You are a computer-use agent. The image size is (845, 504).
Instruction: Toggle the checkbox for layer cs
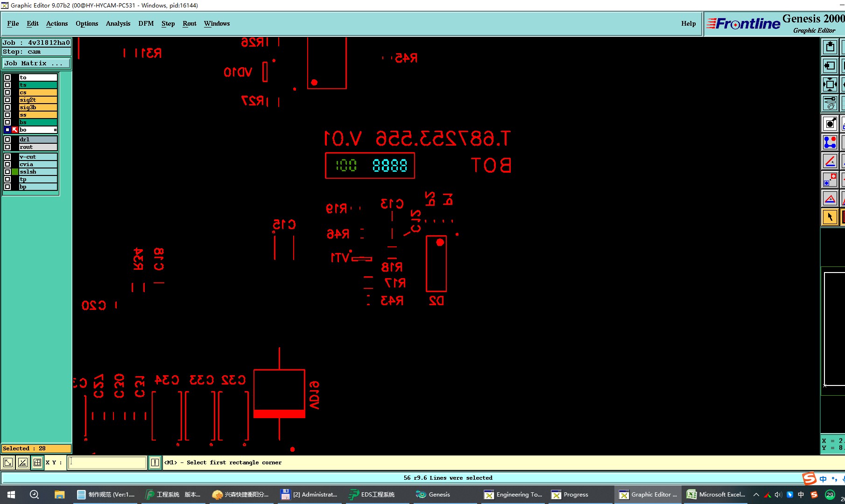tap(7, 92)
